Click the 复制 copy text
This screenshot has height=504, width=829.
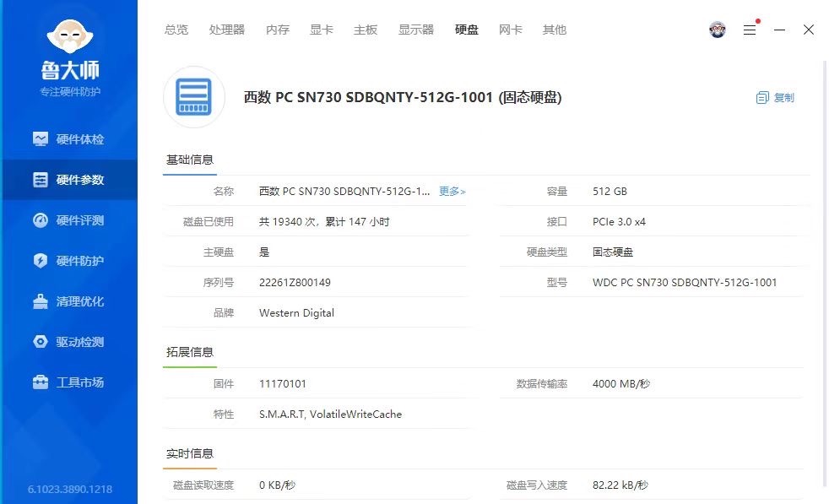pyautogui.click(x=784, y=97)
